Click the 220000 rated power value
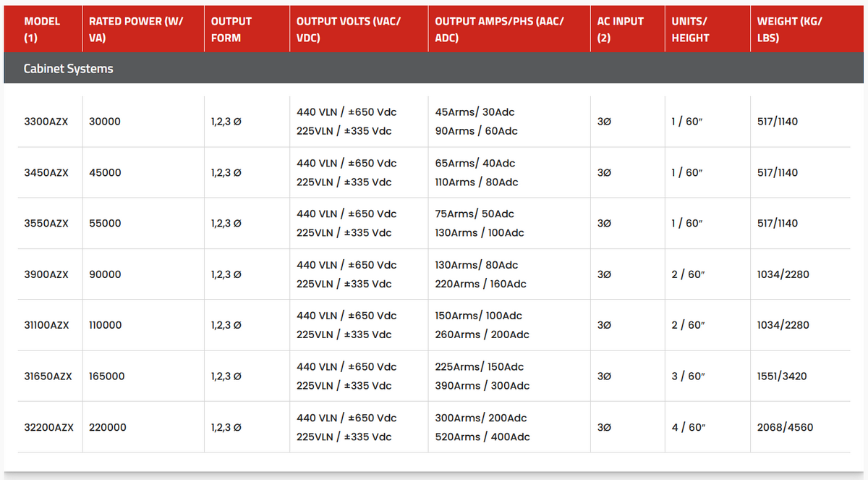This screenshot has width=868, height=480. [108, 428]
